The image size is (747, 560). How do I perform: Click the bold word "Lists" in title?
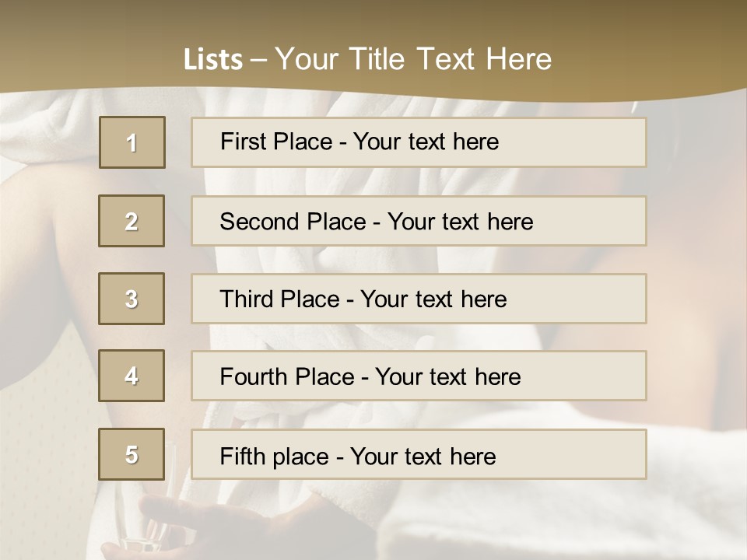212,60
